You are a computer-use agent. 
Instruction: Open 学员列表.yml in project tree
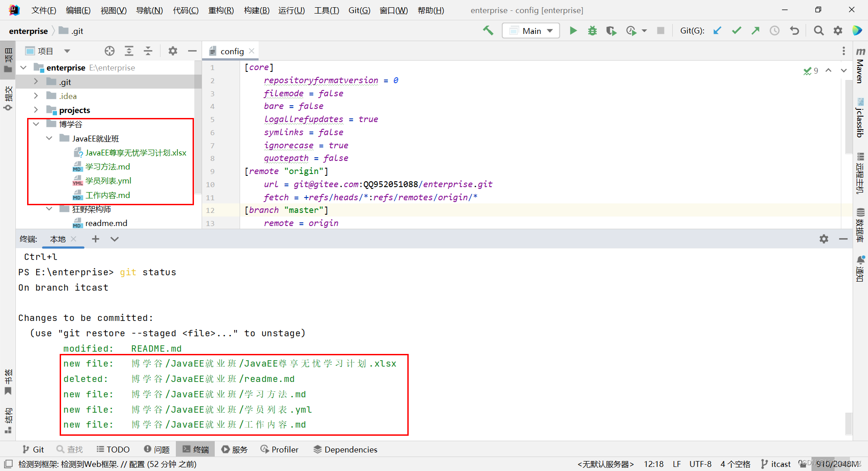(108, 181)
